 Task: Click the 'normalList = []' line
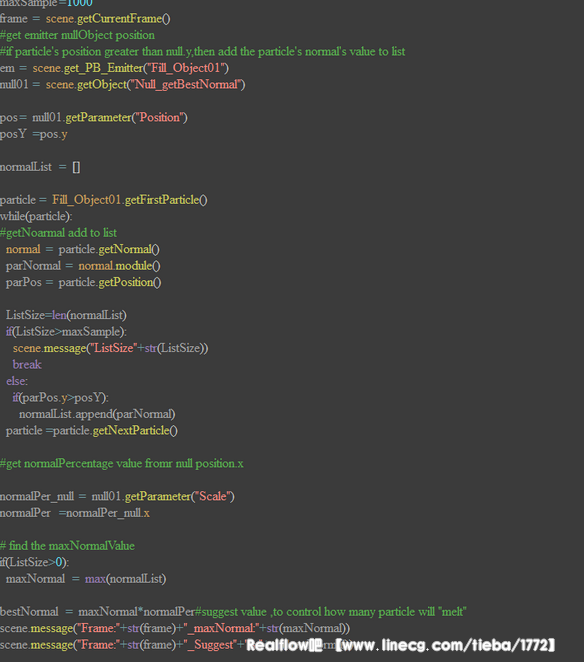[x=40, y=167]
